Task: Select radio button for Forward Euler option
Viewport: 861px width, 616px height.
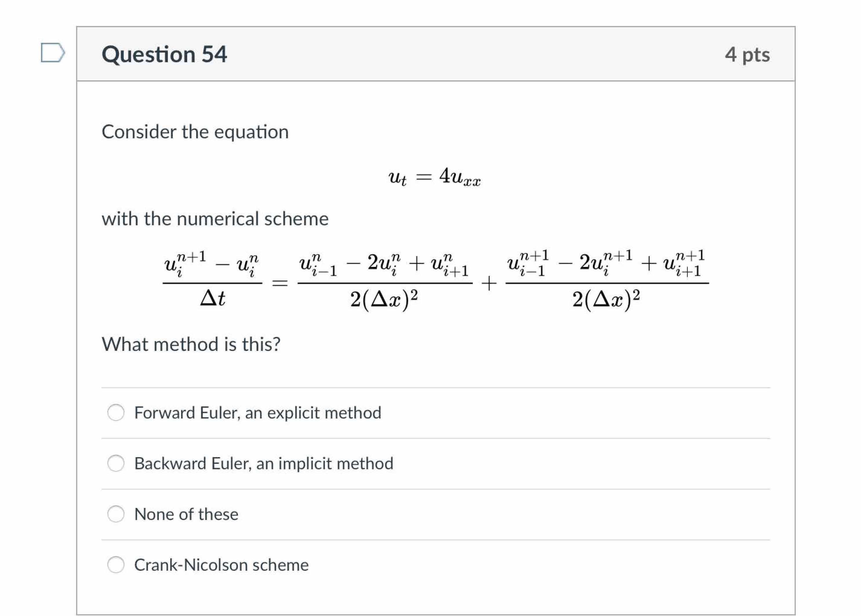Action: [116, 413]
